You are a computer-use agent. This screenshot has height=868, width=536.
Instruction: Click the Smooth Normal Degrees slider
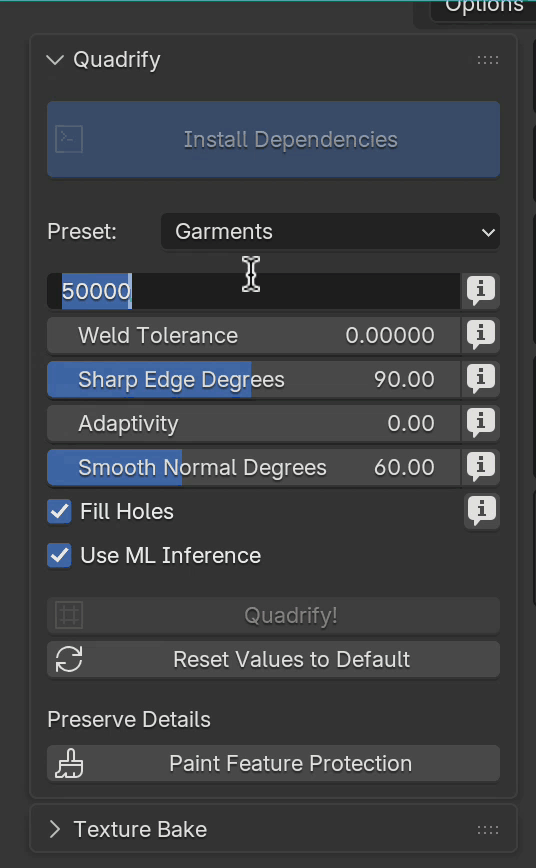254,468
